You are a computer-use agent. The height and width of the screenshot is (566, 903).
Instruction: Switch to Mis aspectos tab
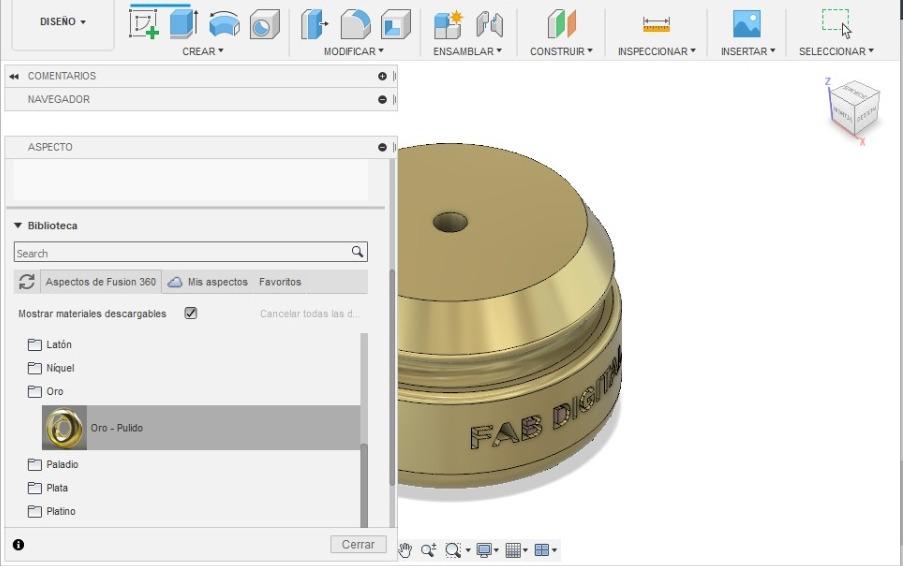(x=208, y=282)
